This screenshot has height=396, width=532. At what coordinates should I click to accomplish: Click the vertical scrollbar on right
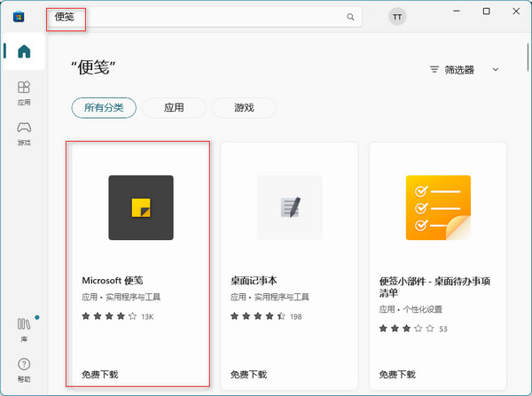tap(528, 57)
